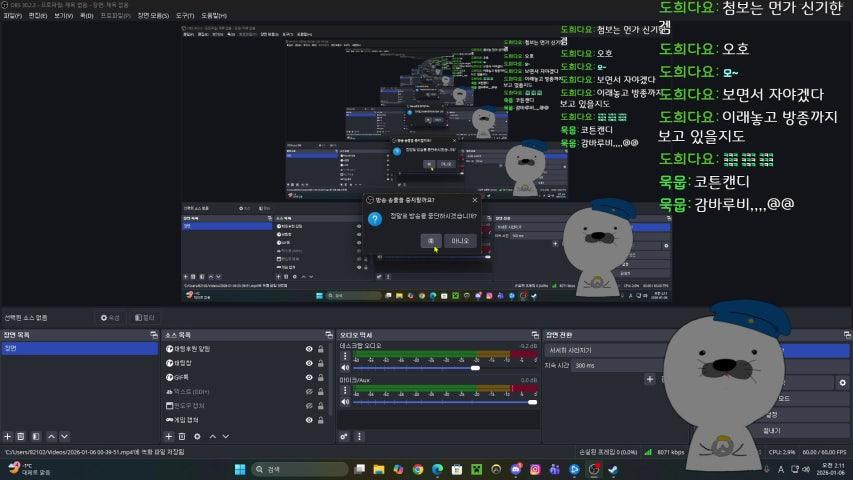Open source properties gear in Sources toolbar
Image resolution: width=853 pixels, height=480 pixels.
[x=196, y=437]
